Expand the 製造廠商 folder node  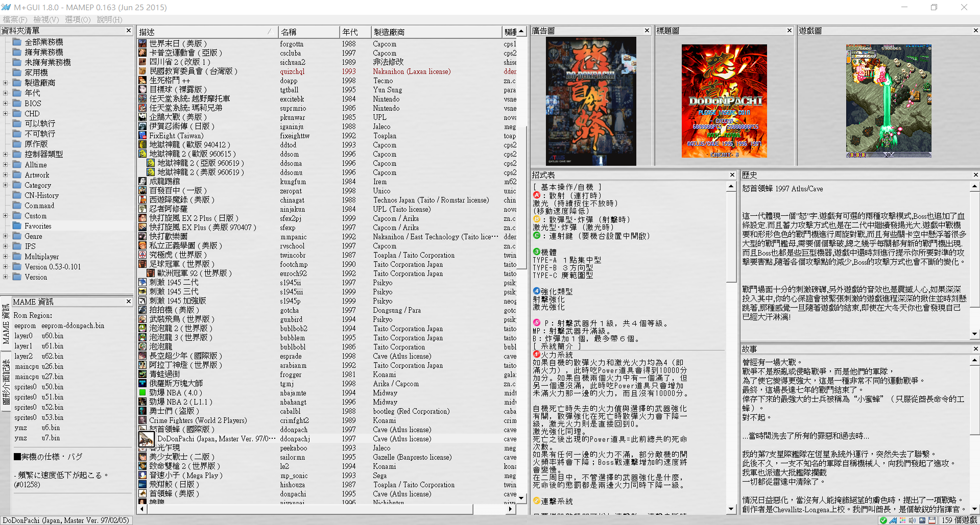click(x=6, y=83)
